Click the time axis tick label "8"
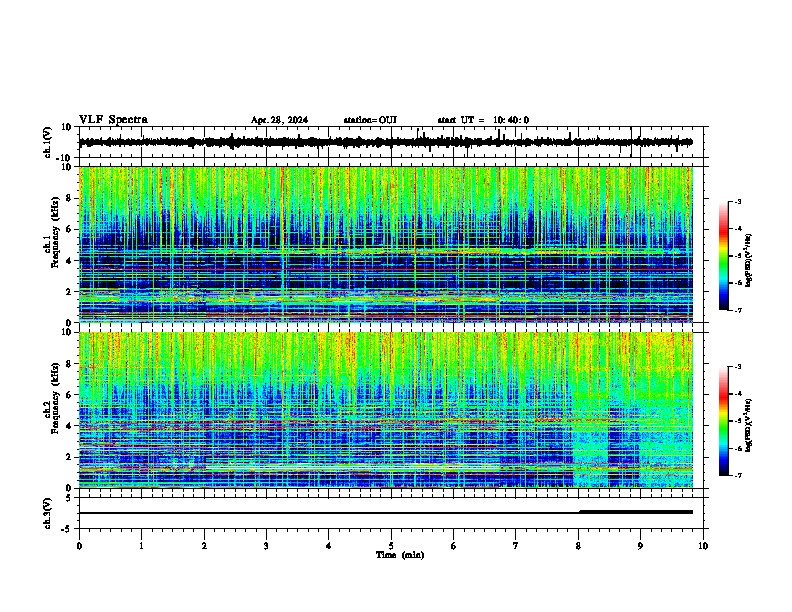 coord(578,546)
